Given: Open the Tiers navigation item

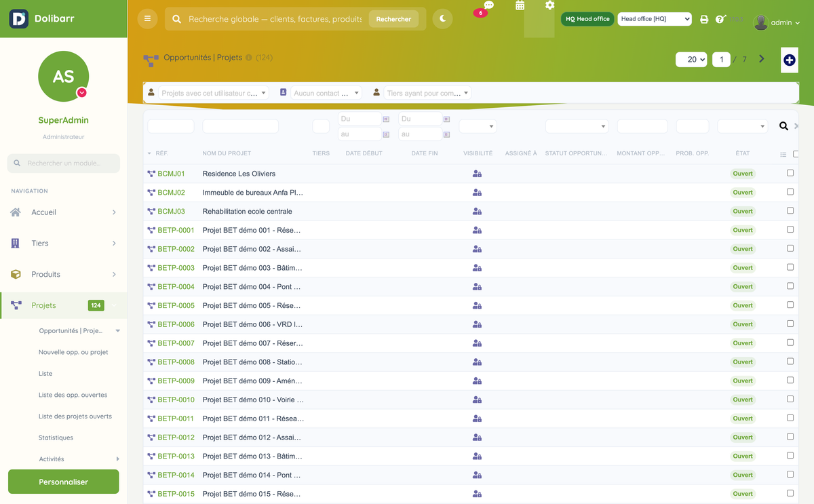Looking at the screenshot, I should (63, 244).
